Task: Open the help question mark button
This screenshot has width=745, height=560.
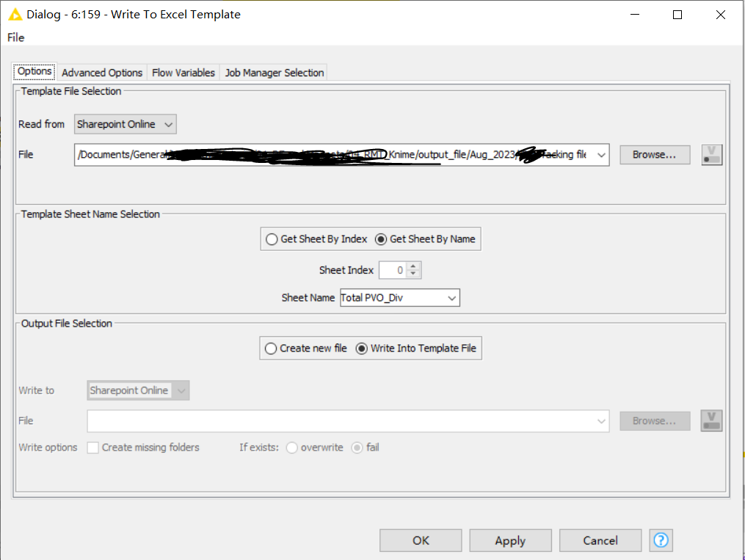Action: coord(661,540)
